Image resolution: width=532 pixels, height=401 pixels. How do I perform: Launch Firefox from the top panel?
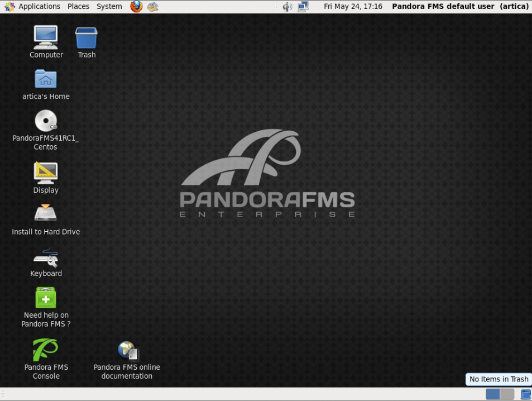point(136,7)
